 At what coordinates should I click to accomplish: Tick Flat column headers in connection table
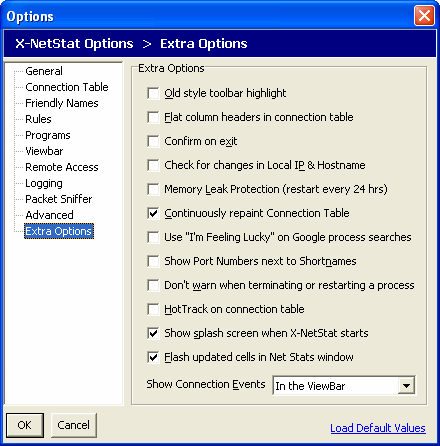tap(153, 117)
